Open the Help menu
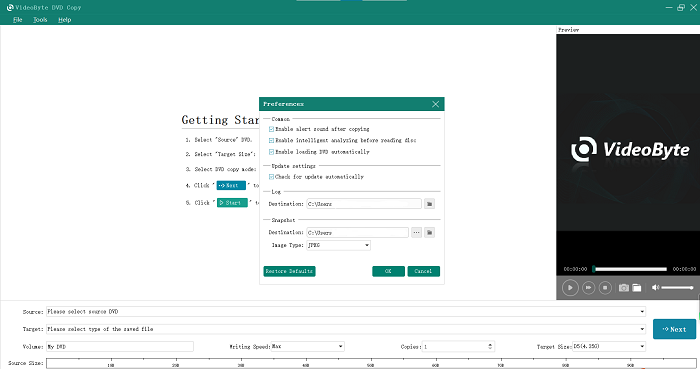The width and height of the screenshot is (700, 369). click(65, 20)
